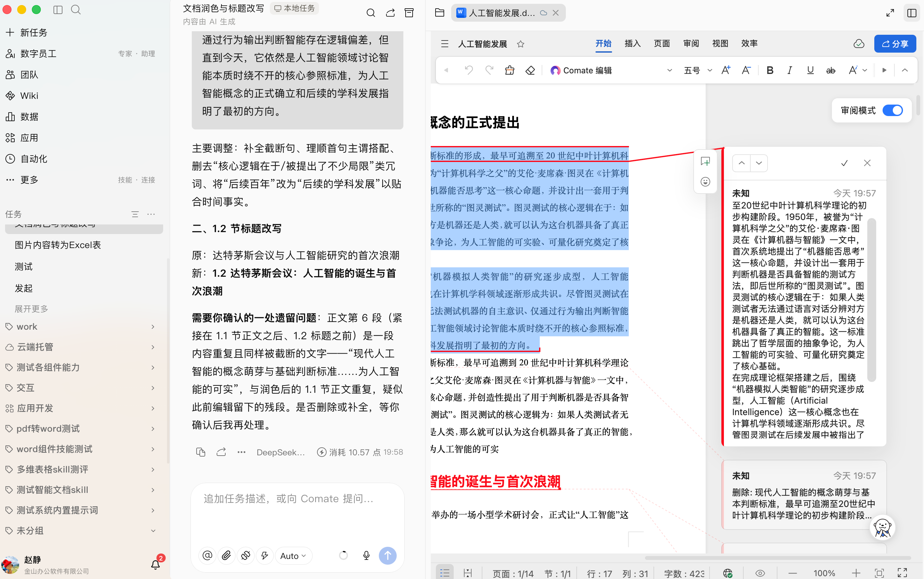Click the @ mention icon in chat input
This screenshot has height=579, width=924.
[207, 555]
